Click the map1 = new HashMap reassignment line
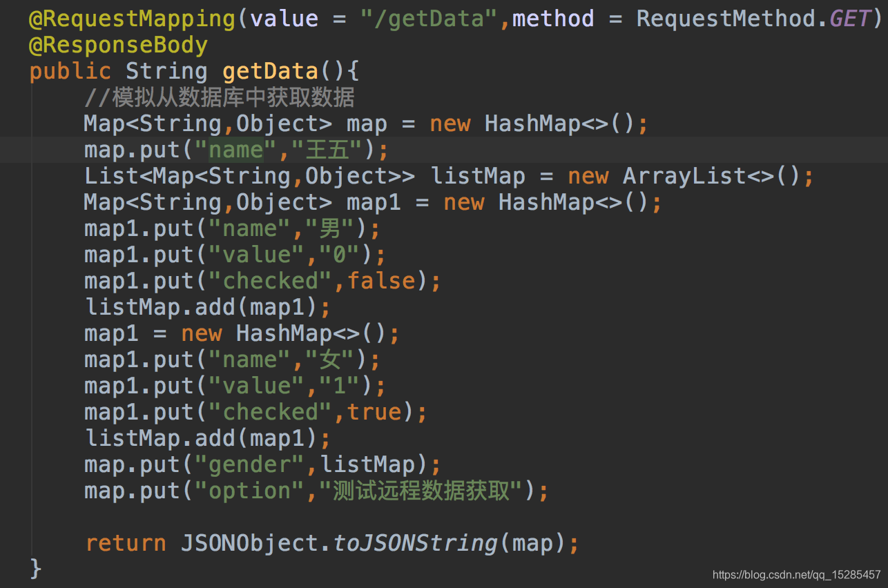The width and height of the screenshot is (888, 588). point(242,333)
